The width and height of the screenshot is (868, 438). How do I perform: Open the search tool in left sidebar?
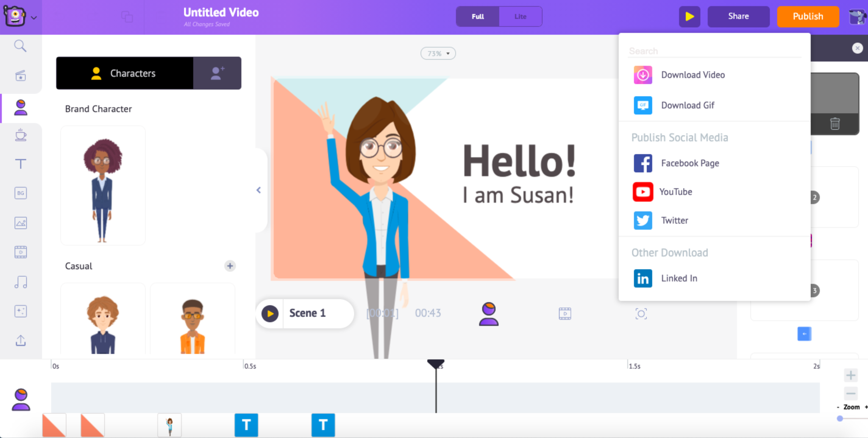click(20, 46)
